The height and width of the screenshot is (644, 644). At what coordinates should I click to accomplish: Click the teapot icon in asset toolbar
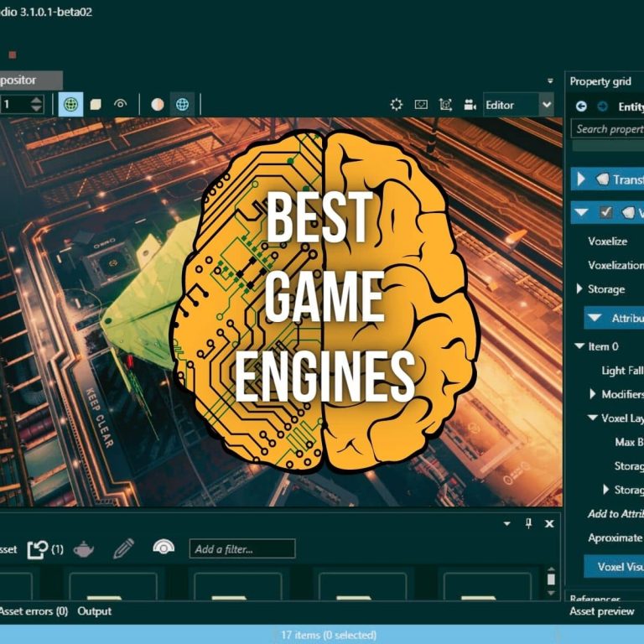pos(84,549)
